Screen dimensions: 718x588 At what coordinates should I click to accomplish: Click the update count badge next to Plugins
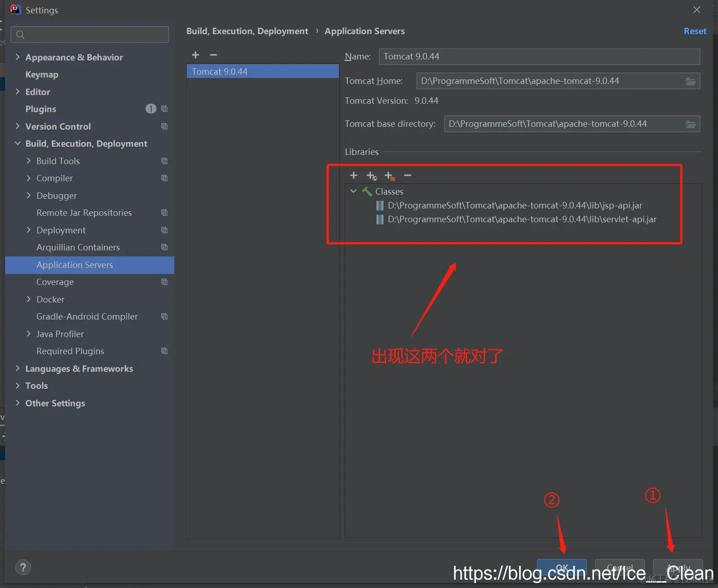[151, 109]
